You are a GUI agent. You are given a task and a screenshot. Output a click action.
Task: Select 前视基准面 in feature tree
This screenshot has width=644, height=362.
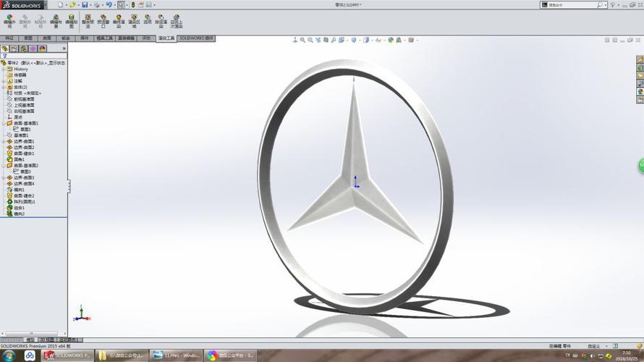24,99
